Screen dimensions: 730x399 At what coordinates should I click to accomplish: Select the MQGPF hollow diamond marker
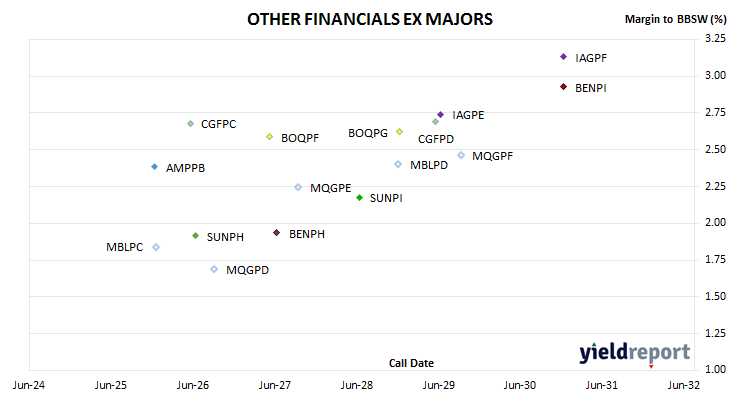461,156
